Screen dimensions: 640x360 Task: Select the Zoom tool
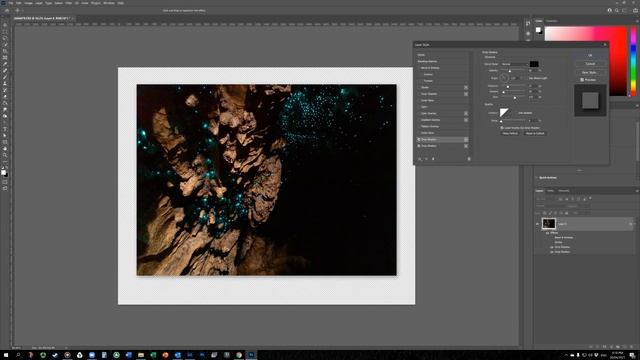pyautogui.click(x=5, y=155)
